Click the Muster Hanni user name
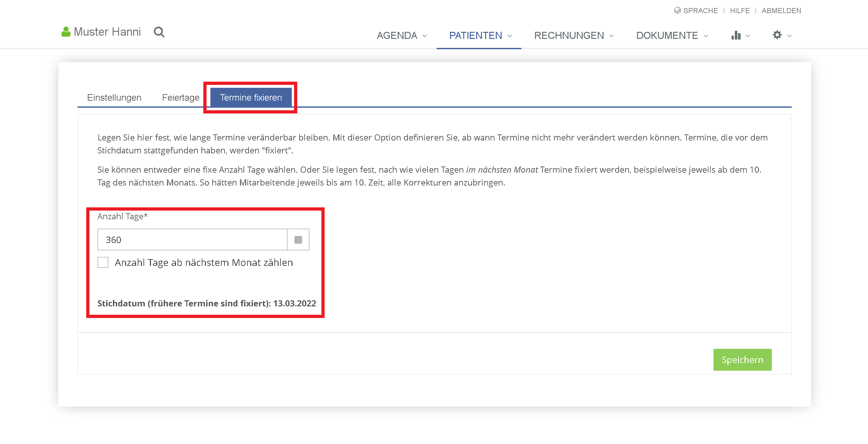 pyautogui.click(x=107, y=32)
